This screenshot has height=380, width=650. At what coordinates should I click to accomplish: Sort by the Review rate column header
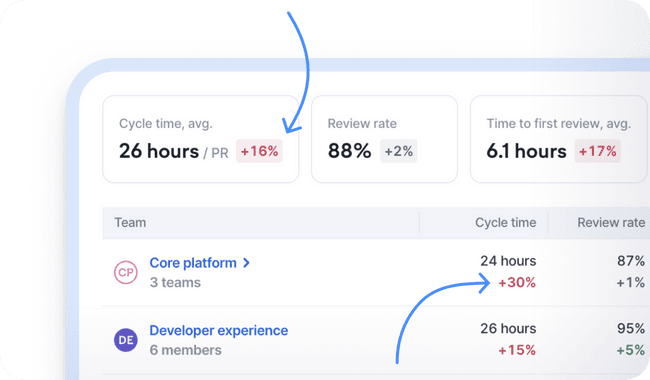click(611, 223)
